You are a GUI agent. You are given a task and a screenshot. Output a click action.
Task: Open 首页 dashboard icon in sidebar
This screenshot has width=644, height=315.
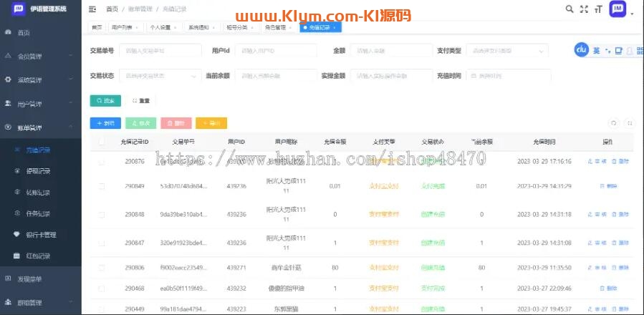coord(8,32)
